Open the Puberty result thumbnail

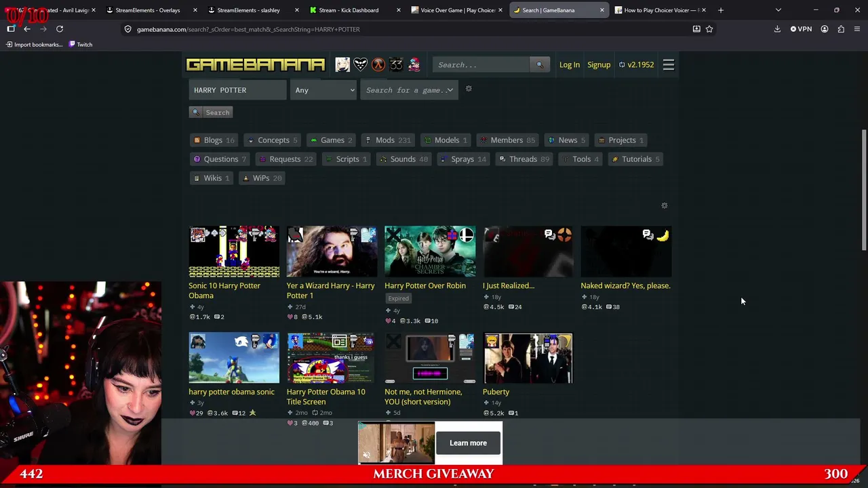[528, 358]
